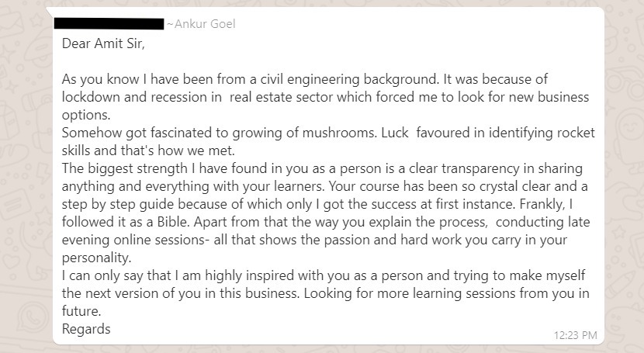Click the word "options." on its short line

tap(86, 116)
